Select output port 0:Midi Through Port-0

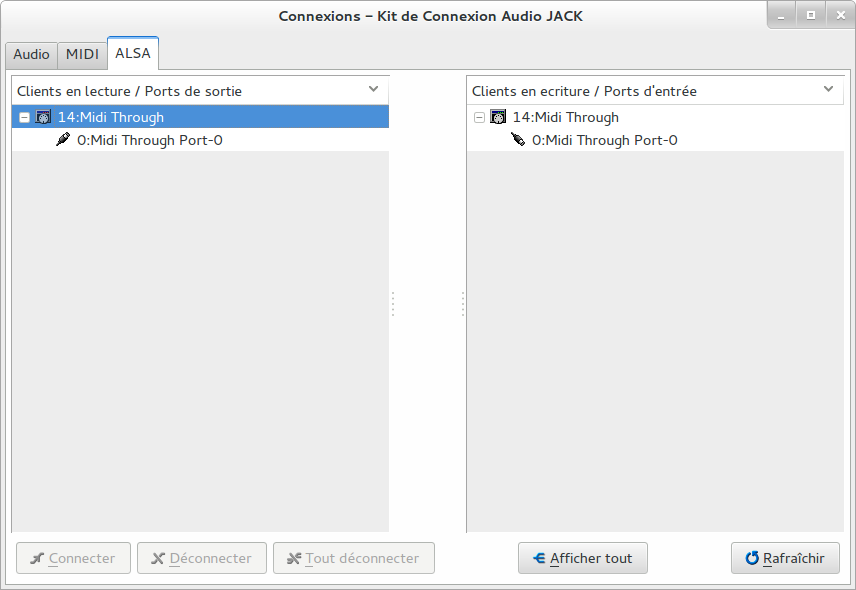[x=149, y=140]
